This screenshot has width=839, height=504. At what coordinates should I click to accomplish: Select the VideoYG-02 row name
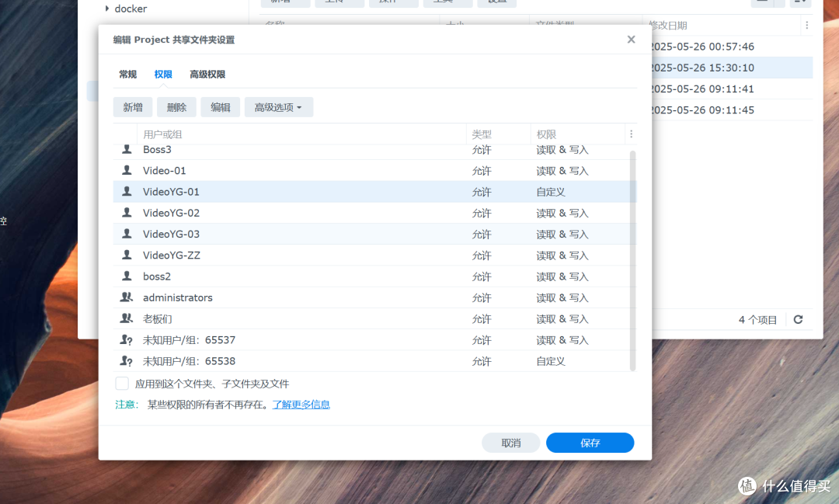[171, 213]
